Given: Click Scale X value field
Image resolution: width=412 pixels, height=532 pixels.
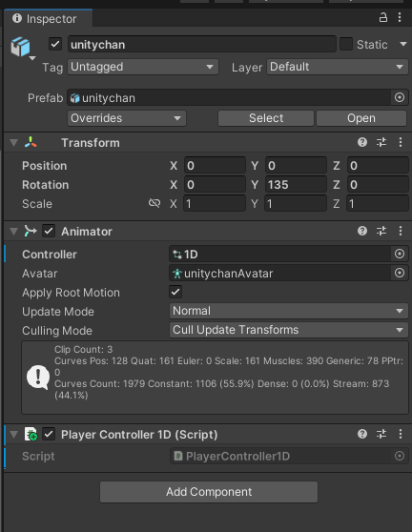Looking at the screenshot, I should [215, 204].
